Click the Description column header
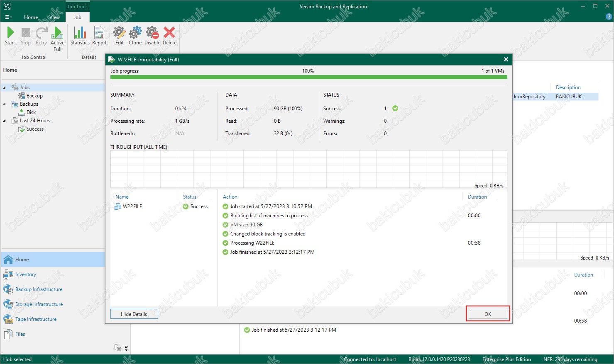614x364 pixels. click(568, 87)
